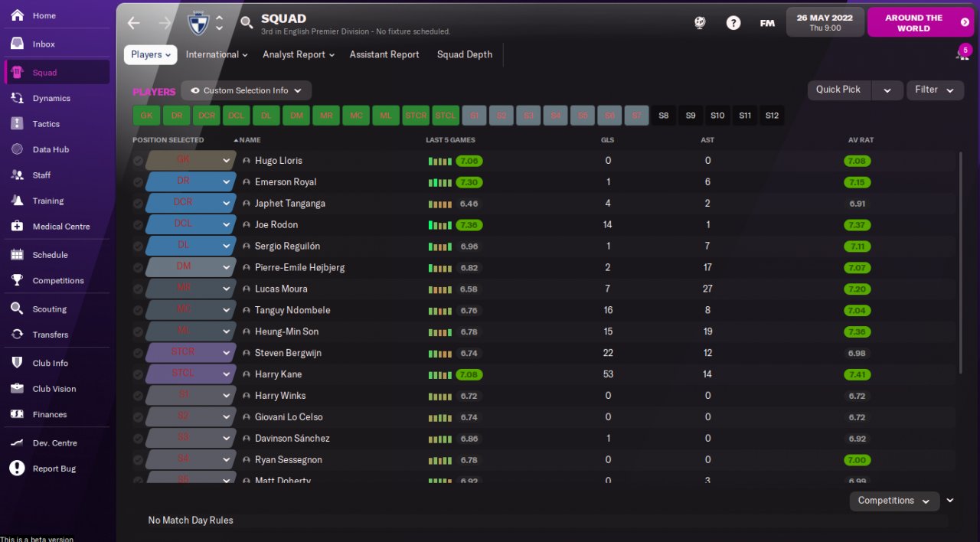Open Custom Selection Info dropdown

coord(247,90)
